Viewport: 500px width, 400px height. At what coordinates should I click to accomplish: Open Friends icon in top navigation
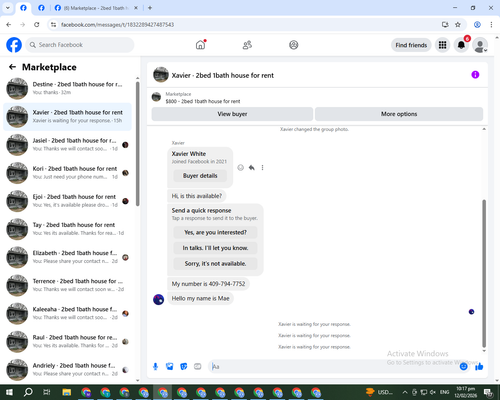(x=247, y=45)
